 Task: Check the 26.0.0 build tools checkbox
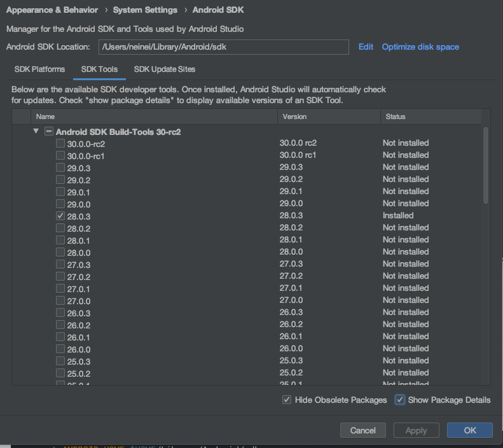point(60,349)
